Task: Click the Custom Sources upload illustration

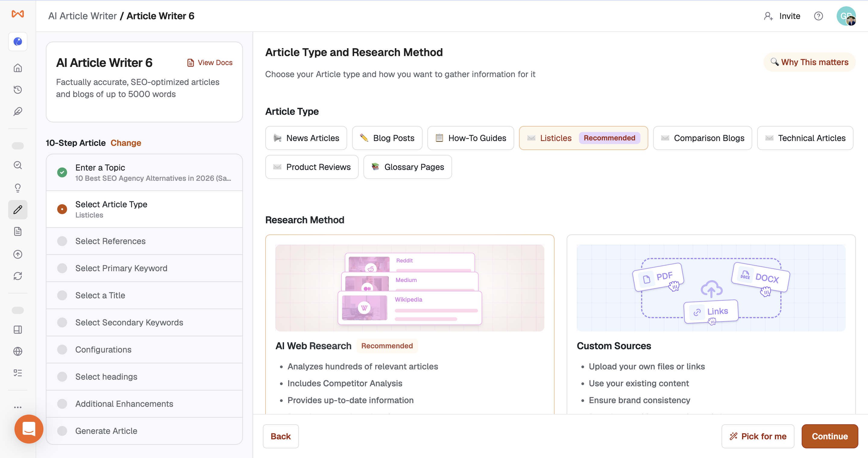Action: (711, 288)
